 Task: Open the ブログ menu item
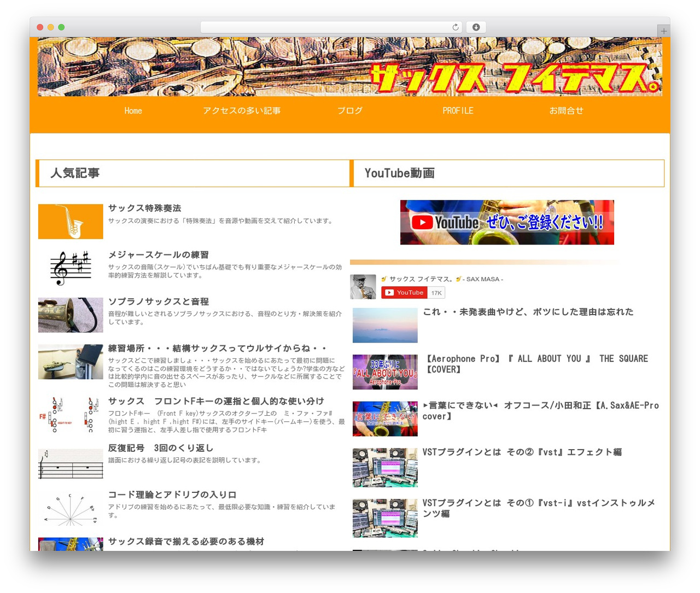(x=350, y=111)
